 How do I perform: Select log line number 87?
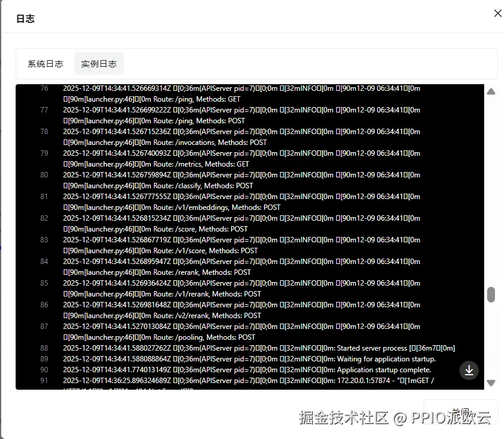pos(44,327)
